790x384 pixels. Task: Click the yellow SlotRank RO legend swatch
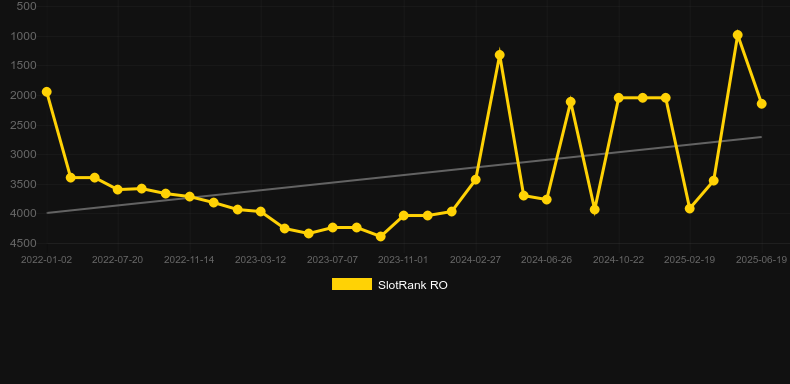pyautogui.click(x=352, y=284)
